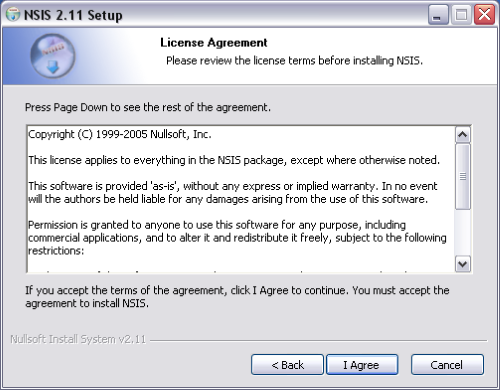Click the license scrollbar's down arrow
This screenshot has width=500, height=390.
pos(463,264)
